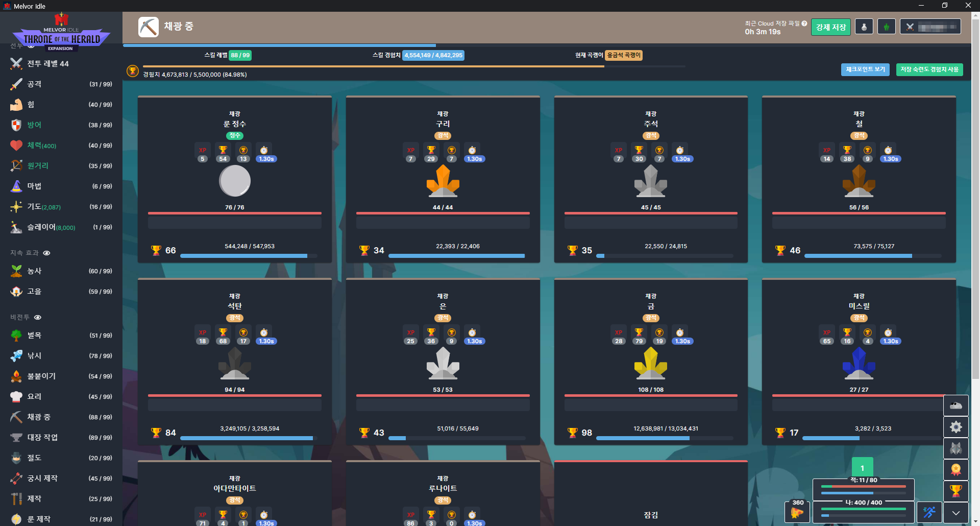Click the 응급석 곡괭이 pickaxe badge

[624, 55]
